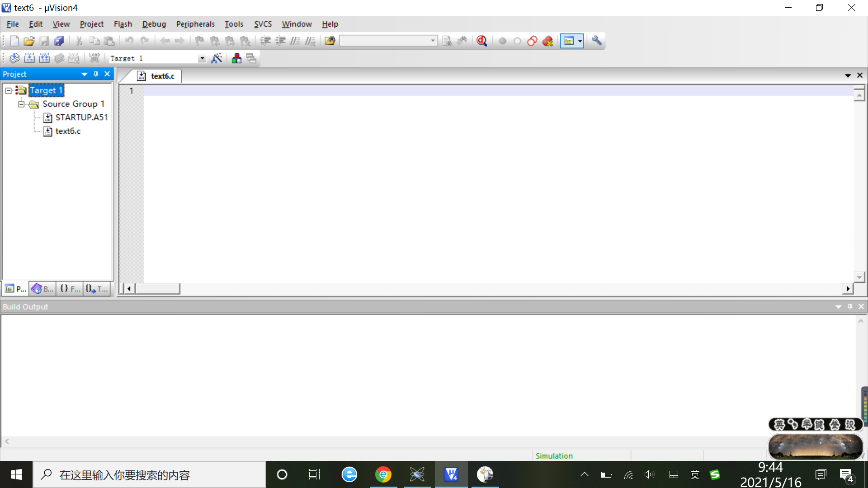Start debug session with magnifier icon

pyautogui.click(x=482, y=41)
